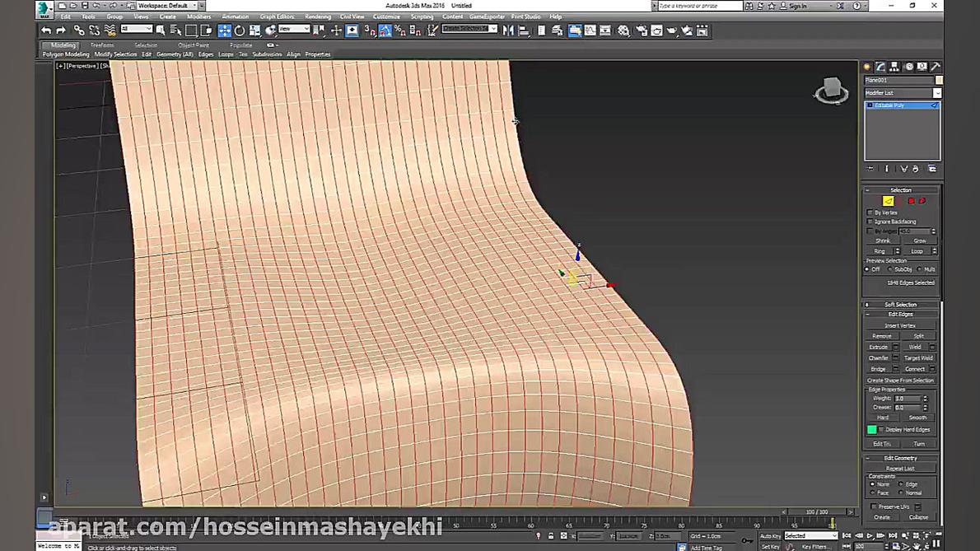This screenshot has width=980, height=551.
Task: Click the Redo arrow in main toolbar
Action: pos(61,30)
